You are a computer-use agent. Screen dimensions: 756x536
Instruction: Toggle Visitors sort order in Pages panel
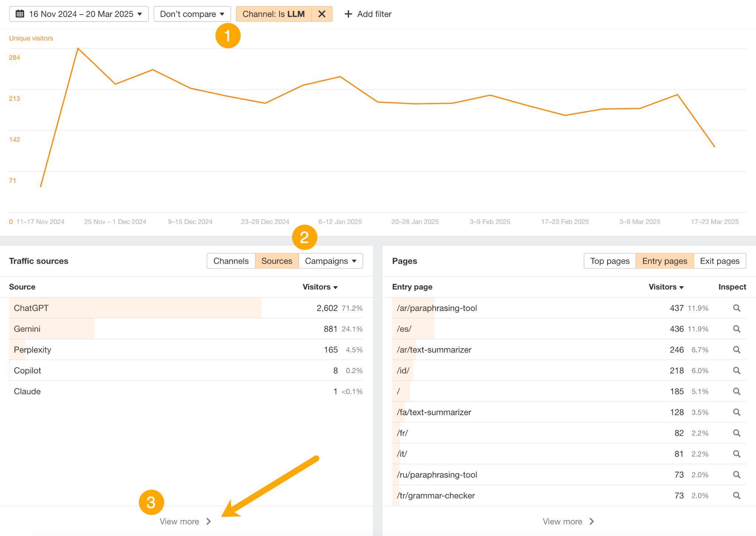click(665, 287)
